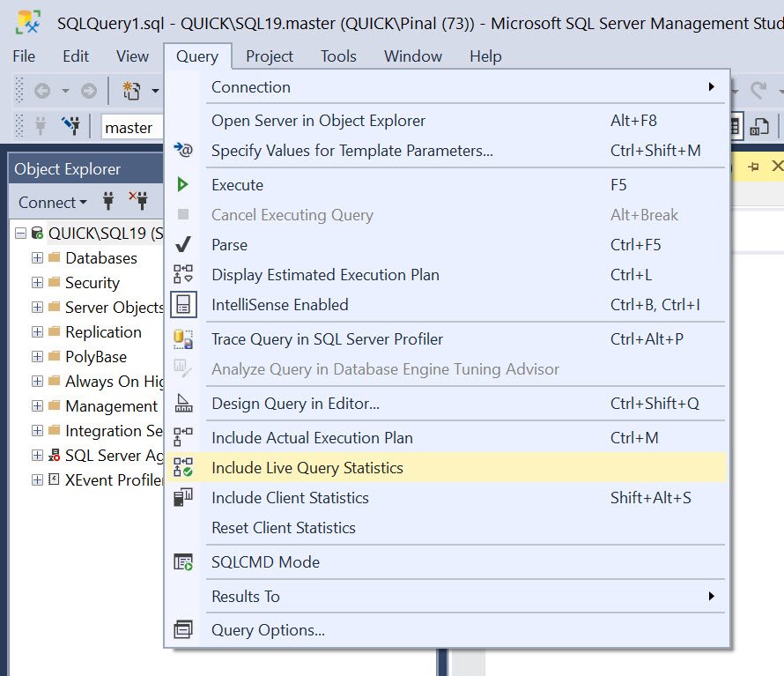Open the Window menu
The width and height of the screenshot is (784, 676).
pos(412,56)
